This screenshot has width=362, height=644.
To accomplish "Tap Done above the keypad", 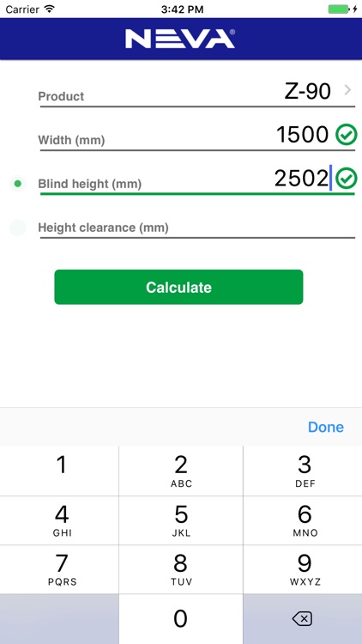I will (x=326, y=427).
